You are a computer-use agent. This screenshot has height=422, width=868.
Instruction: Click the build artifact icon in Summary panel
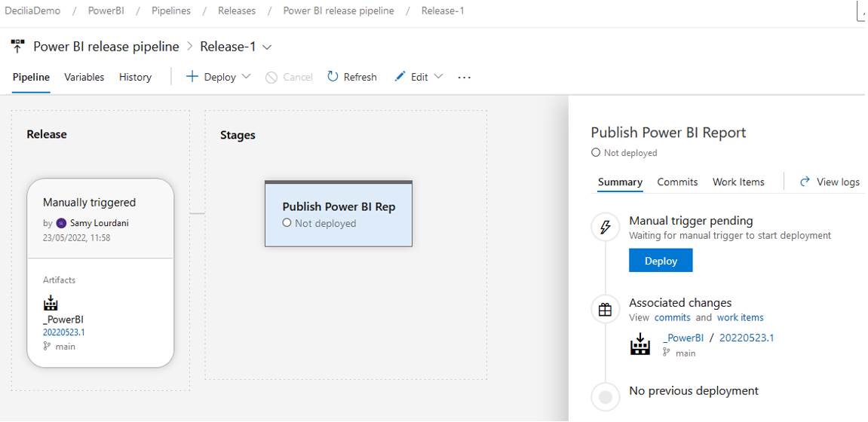click(x=640, y=344)
